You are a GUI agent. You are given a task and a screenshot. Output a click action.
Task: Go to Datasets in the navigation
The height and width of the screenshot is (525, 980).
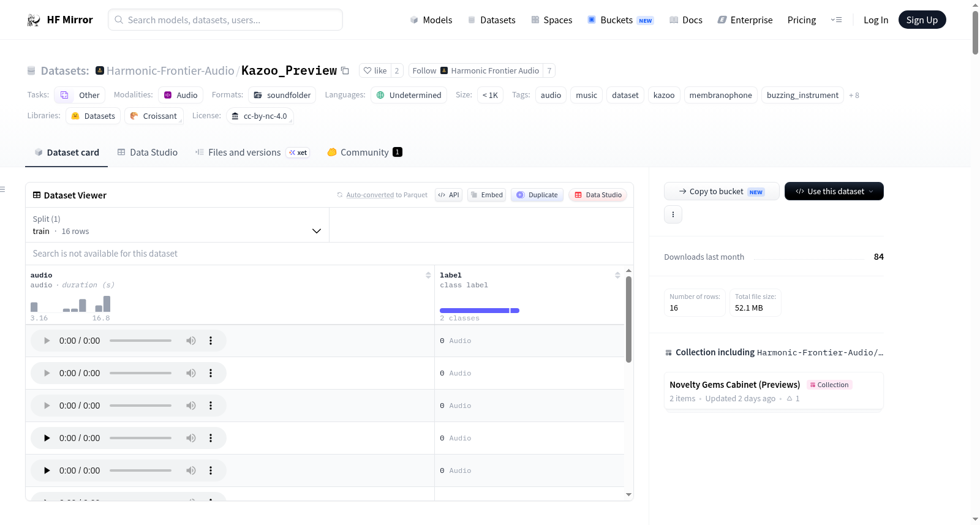[492, 20]
